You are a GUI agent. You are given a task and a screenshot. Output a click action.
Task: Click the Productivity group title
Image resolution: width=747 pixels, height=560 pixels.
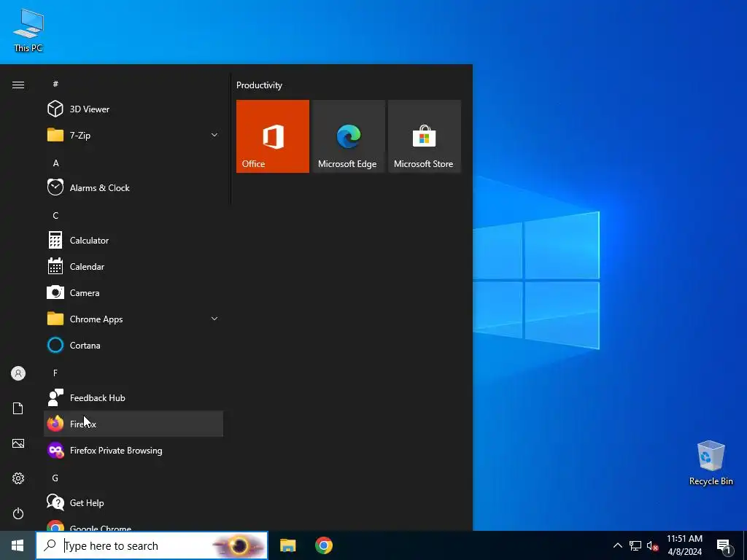259,85
